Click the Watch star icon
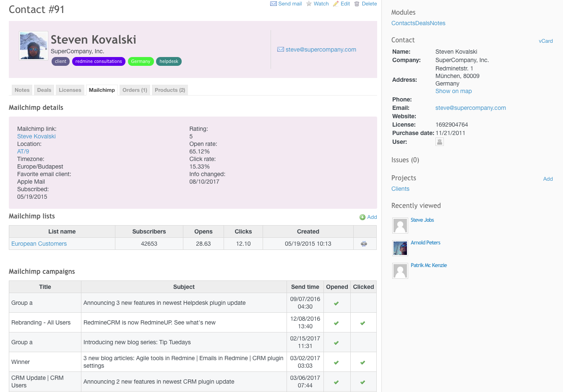Image resolution: width=563 pixels, height=392 pixels. (x=309, y=4)
